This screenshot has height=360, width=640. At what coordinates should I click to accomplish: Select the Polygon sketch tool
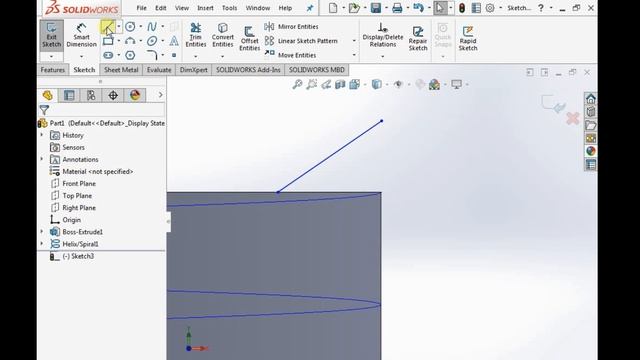point(130,55)
